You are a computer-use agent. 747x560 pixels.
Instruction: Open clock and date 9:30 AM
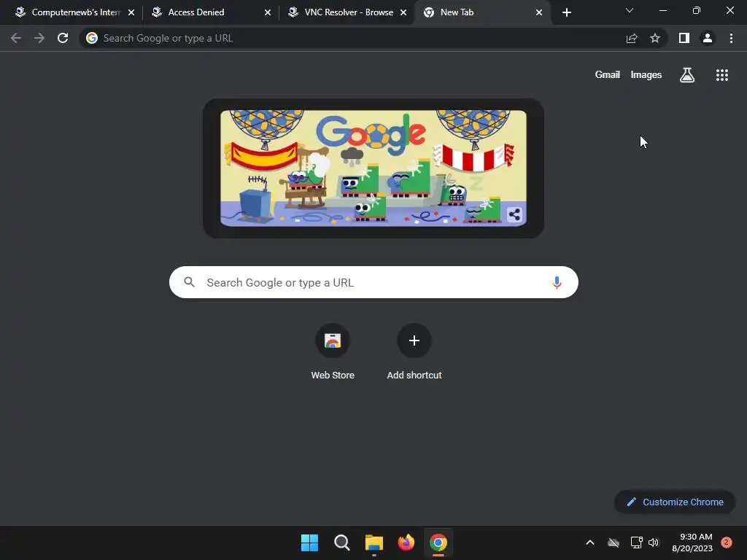(692, 542)
